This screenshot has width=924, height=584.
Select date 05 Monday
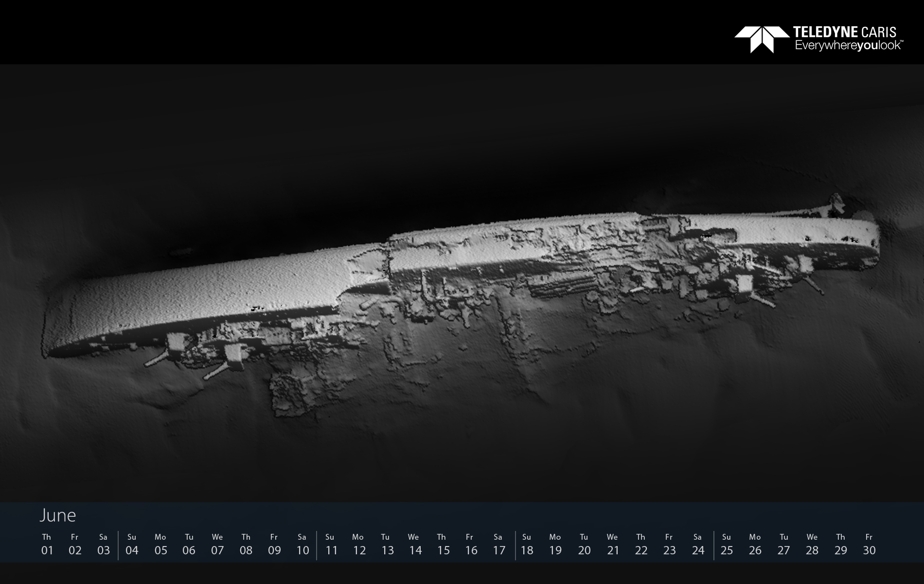pos(160,545)
